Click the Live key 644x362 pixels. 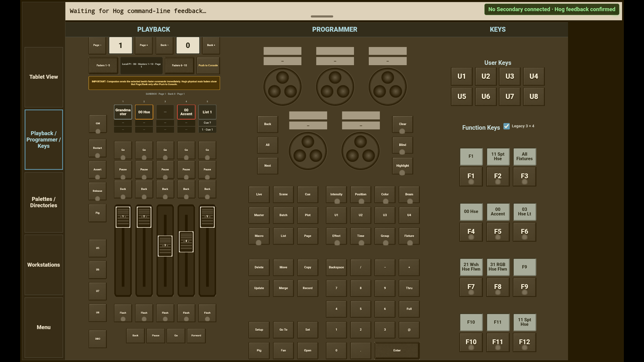tap(259, 195)
